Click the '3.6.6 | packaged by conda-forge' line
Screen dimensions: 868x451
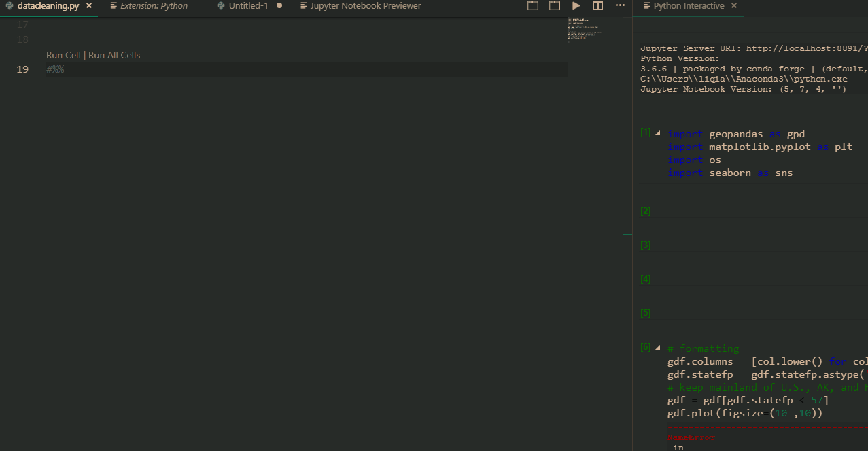[754, 69]
